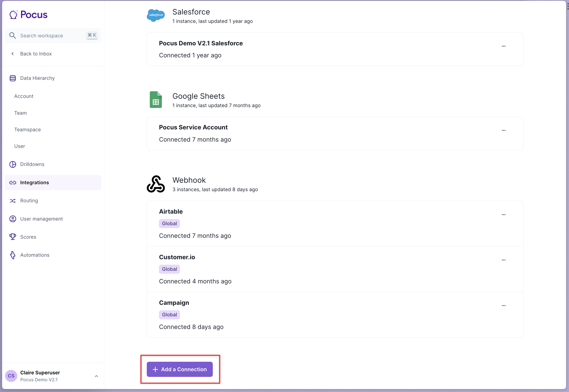Select Teamspace under Data Hierarchy
Viewport: 569px width, 392px height.
point(28,130)
